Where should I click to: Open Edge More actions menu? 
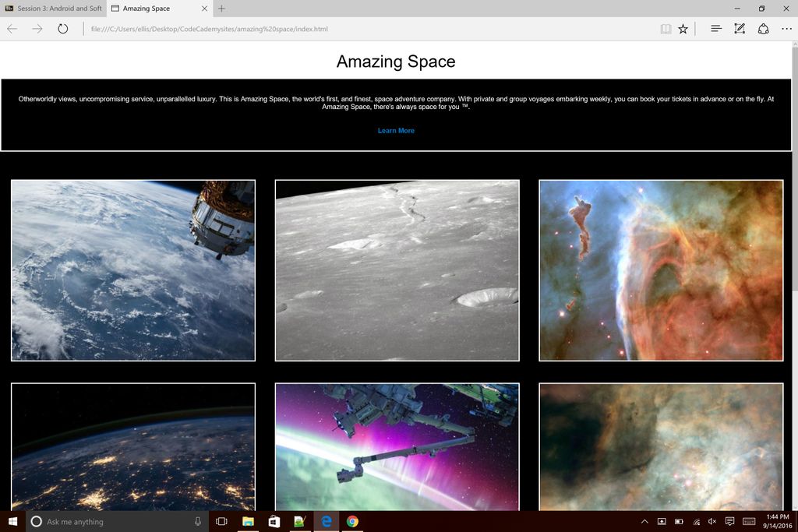click(x=787, y=29)
